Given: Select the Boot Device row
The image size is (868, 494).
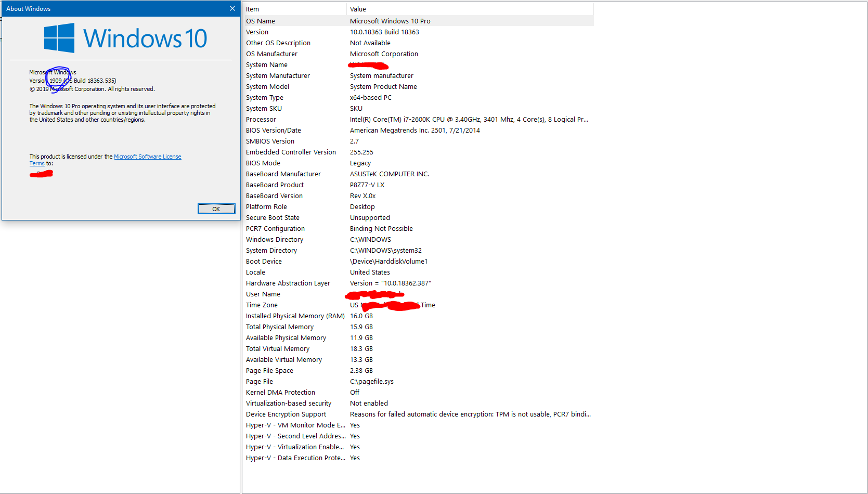Looking at the screenshot, I should 418,261.
